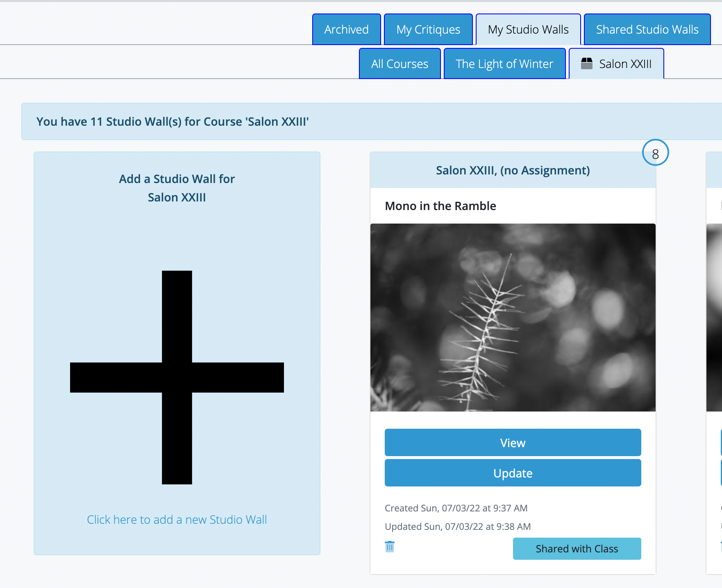Click 'Salon XXIII, (no Assignment)' card header
This screenshot has height=588, width=722.
click(x=513, y=170)
